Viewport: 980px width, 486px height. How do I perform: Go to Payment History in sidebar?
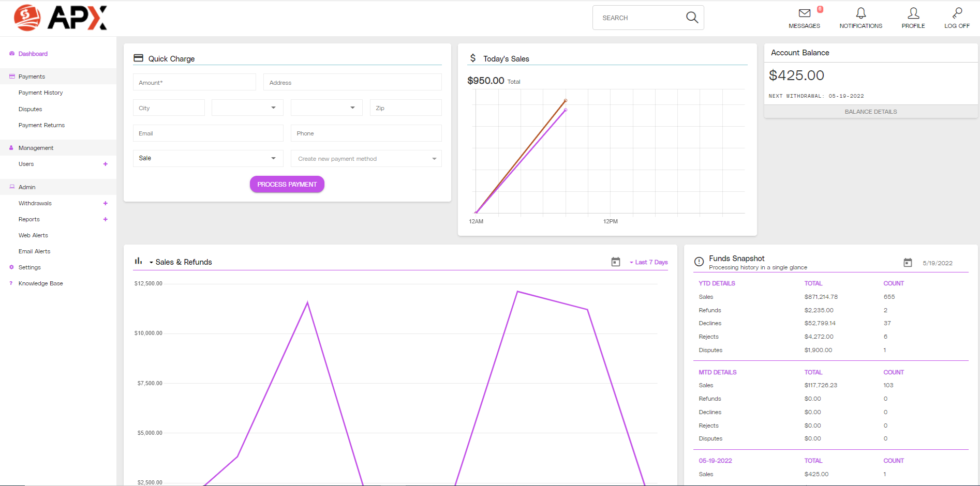40,93
